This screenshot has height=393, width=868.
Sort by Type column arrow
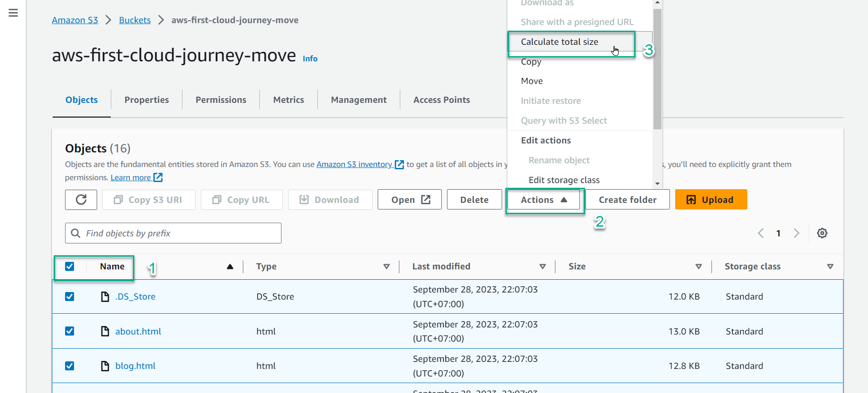[x=387, y=267]
